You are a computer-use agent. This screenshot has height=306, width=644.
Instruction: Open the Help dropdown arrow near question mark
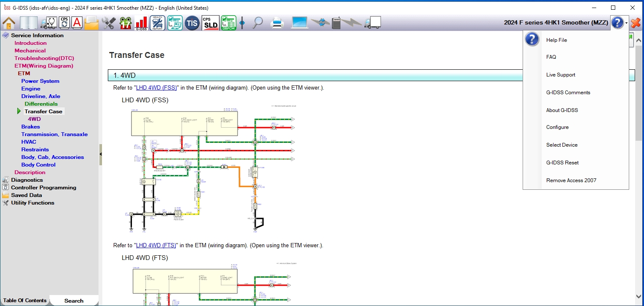[x=625, y=23]
